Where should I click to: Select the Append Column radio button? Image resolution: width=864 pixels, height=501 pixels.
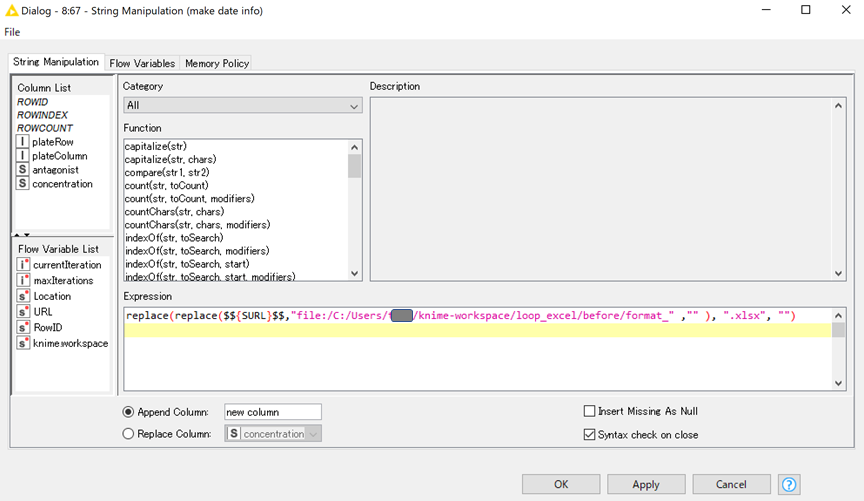click(x=128, y=412)
